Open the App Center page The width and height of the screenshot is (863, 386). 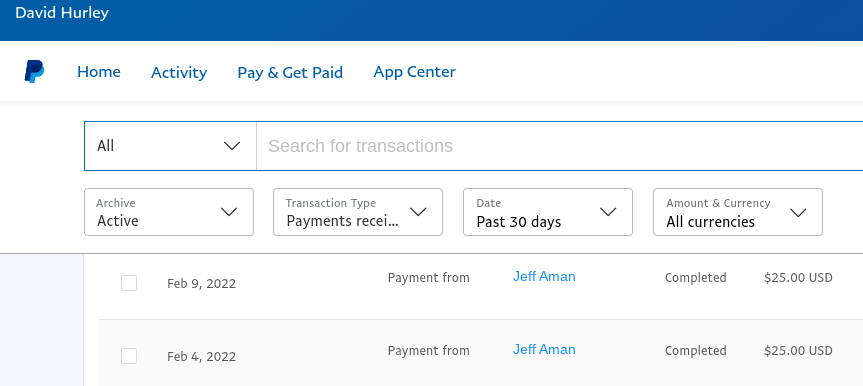point(414,72)
